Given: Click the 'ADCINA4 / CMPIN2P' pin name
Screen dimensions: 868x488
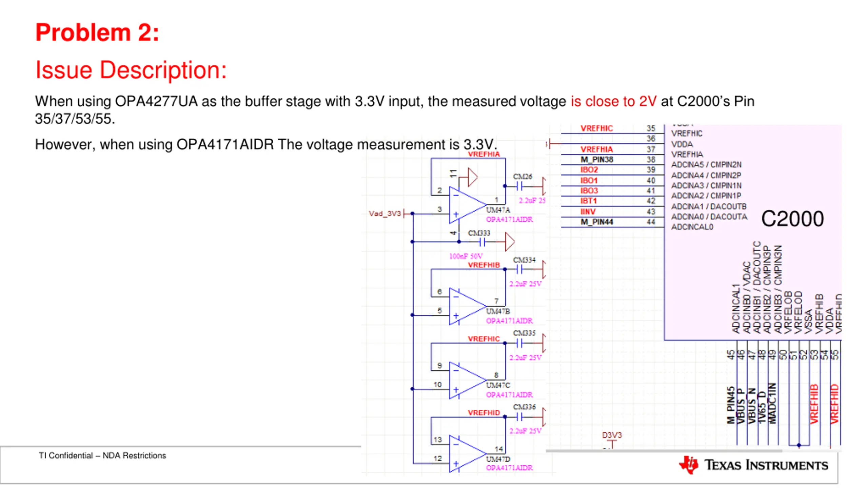Looking at the screenshot, I should coord(706,176).
